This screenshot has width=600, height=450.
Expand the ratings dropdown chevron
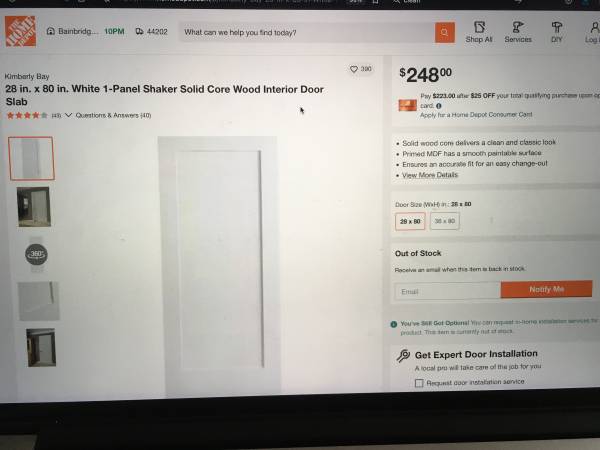[68, 115]
